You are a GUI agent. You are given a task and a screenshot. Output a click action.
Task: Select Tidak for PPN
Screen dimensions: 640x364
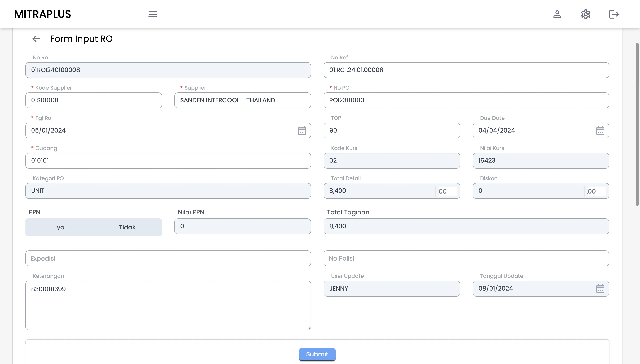tap(127, 227)
